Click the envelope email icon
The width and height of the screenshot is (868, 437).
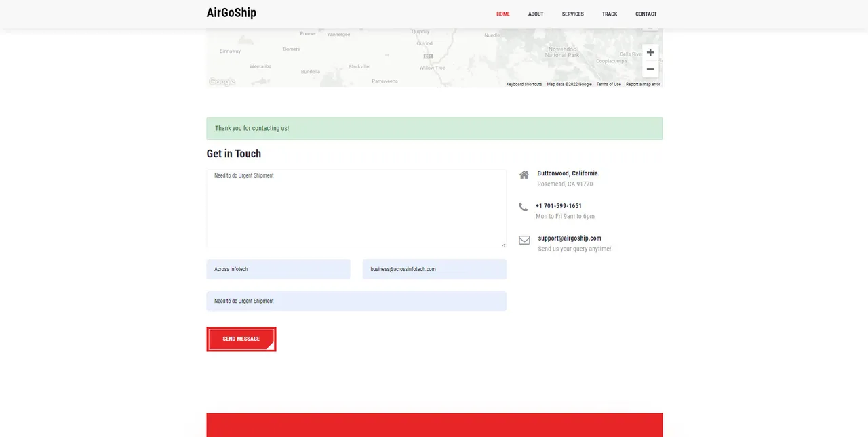click(524, 240)
